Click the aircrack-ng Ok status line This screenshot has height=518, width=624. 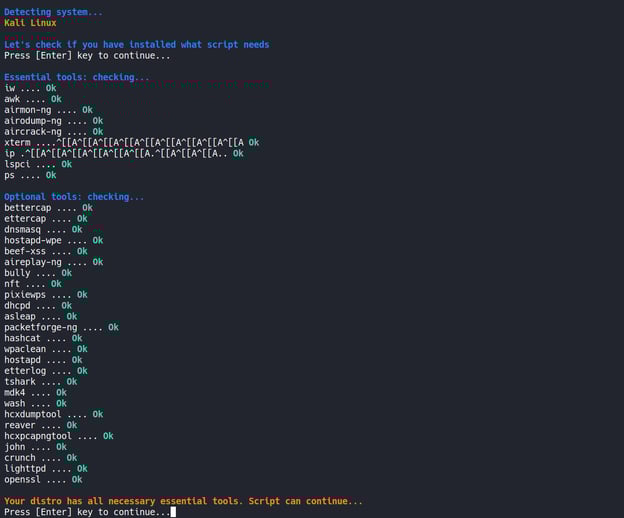(x=53, y=131)
